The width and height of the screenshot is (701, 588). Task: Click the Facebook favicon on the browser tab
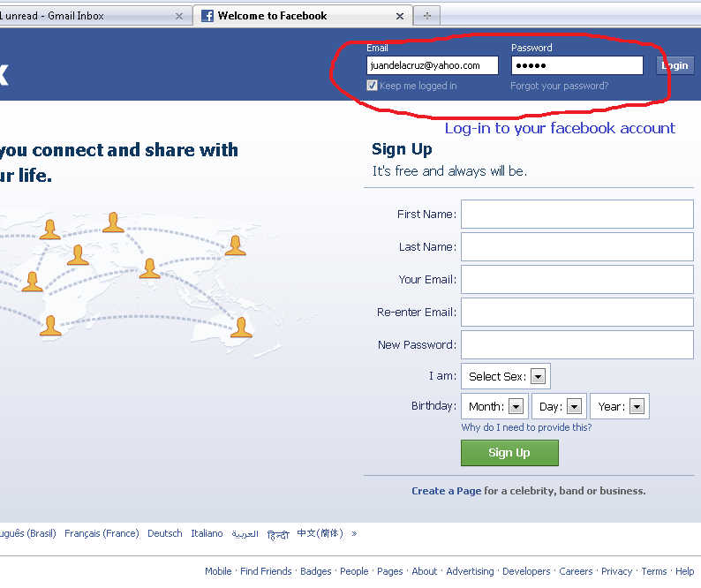207,16
